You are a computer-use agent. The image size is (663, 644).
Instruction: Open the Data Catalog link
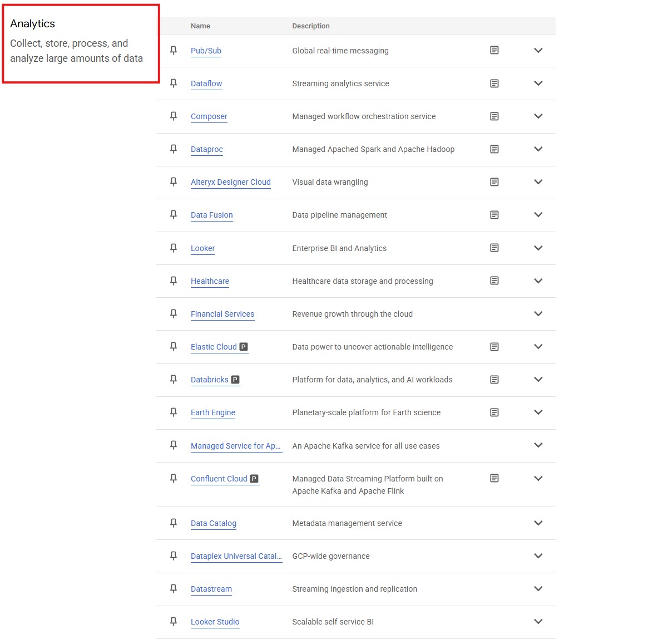point(213,523)
